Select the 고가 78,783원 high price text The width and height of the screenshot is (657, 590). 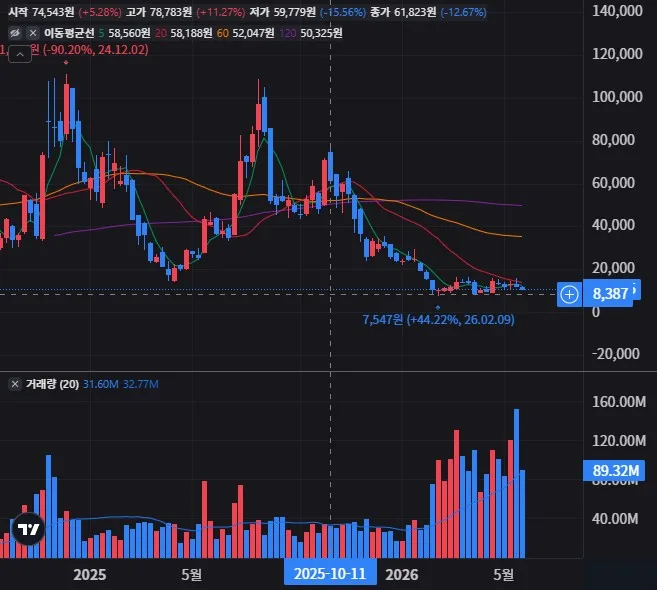(159, 12)
